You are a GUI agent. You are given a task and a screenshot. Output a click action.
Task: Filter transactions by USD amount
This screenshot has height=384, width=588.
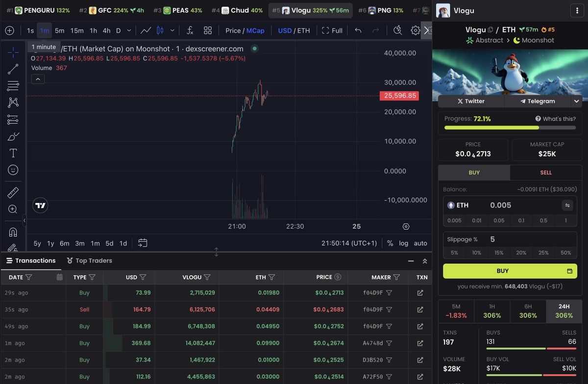point(143,277)
